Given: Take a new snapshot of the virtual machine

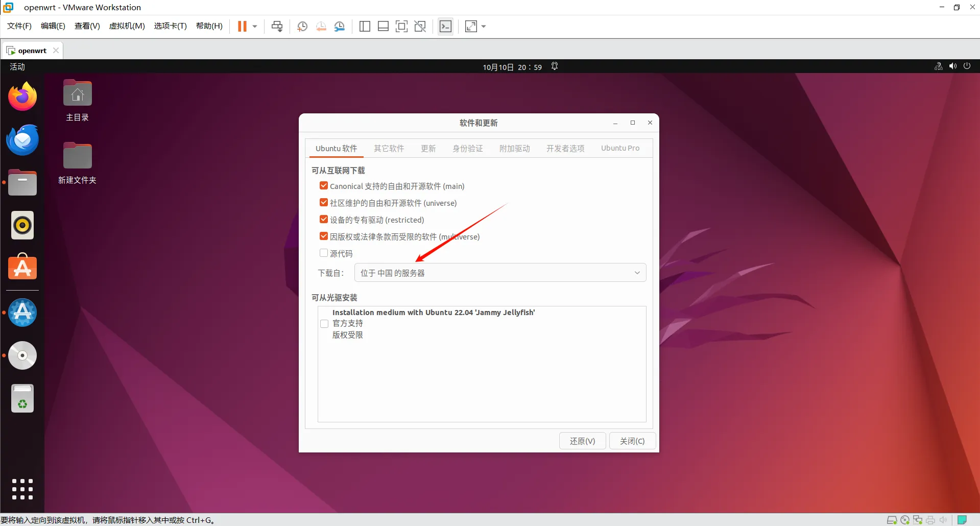Looking at the screenshot, I should [302, 26].
